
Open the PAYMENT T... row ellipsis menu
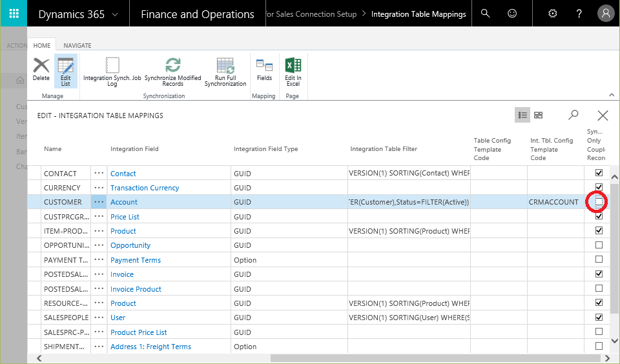click(99, 259)
